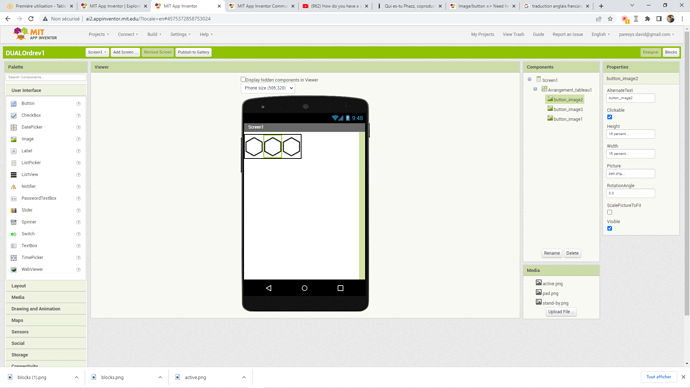This screenshot has height=388, width=690.
Task: Enable the ScalePictureToFit checkbox
Action: 609,212
